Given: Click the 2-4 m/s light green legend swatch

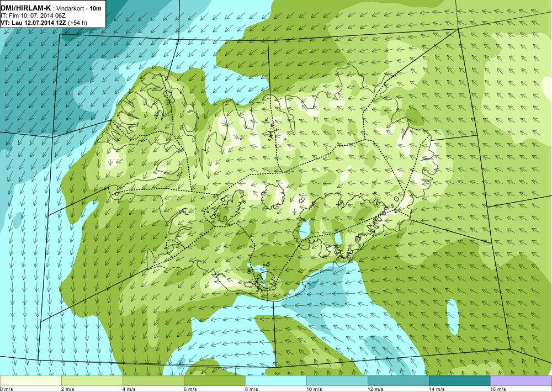Looking at the screenshot, I should click(92, 381).
